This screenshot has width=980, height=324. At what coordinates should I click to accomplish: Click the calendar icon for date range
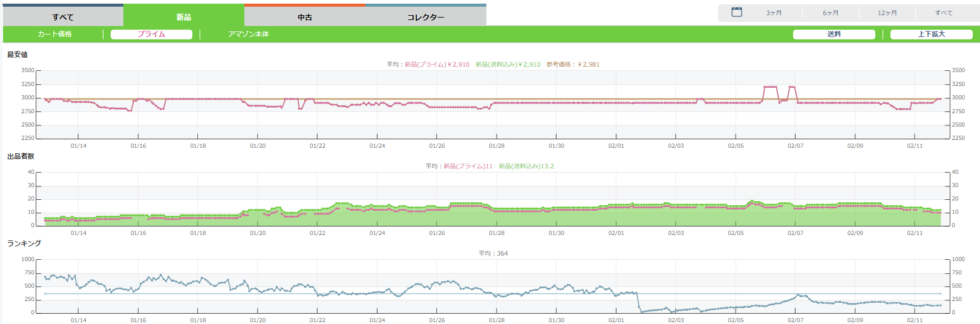click(x=736, y=12)
